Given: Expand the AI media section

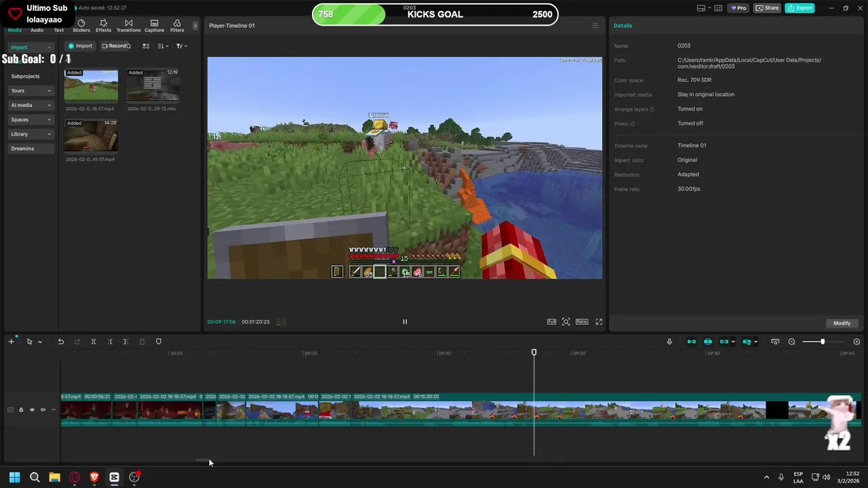Looking at the screenshot, I should point(31,105).
